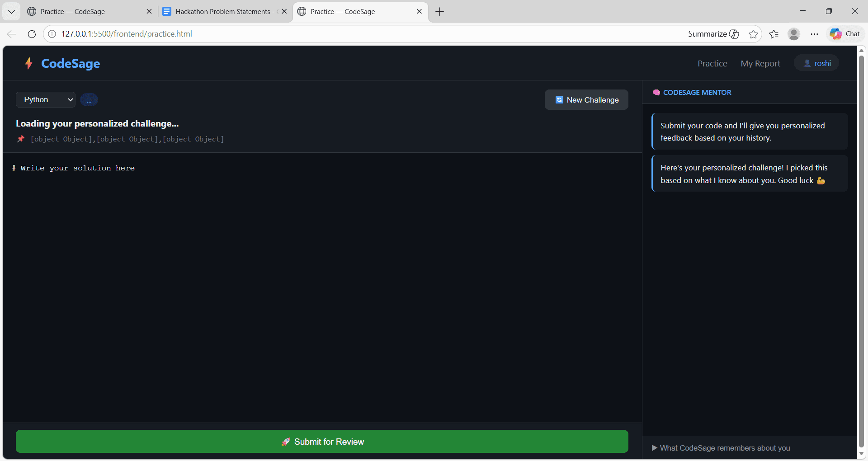Open the tab search chevron dropdown
868x461 pixels.
pos(12,12)
